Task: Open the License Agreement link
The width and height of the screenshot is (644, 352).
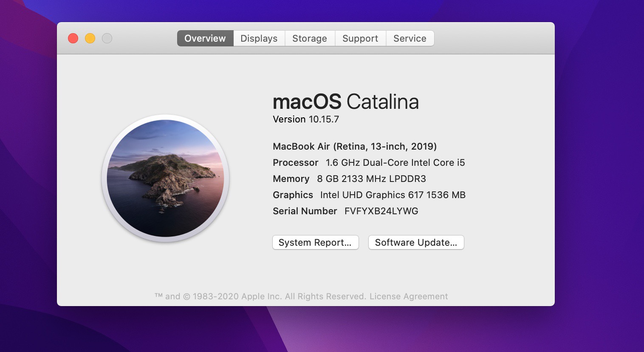Action: point(409,296)
